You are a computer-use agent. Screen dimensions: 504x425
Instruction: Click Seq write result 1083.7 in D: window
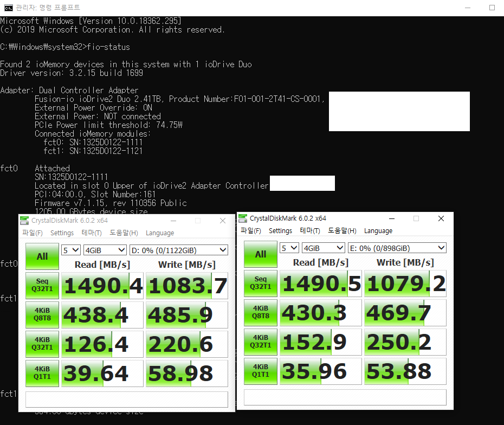click(187, 286)
